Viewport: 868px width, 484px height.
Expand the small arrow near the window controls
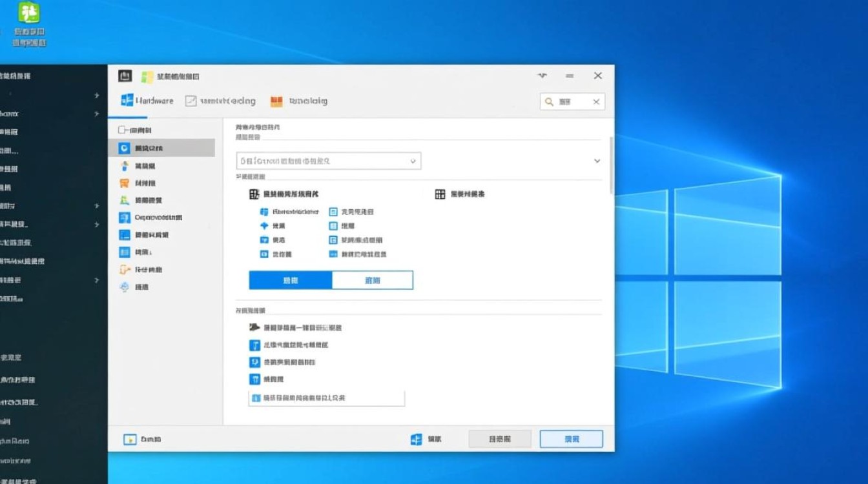point(542,76)
